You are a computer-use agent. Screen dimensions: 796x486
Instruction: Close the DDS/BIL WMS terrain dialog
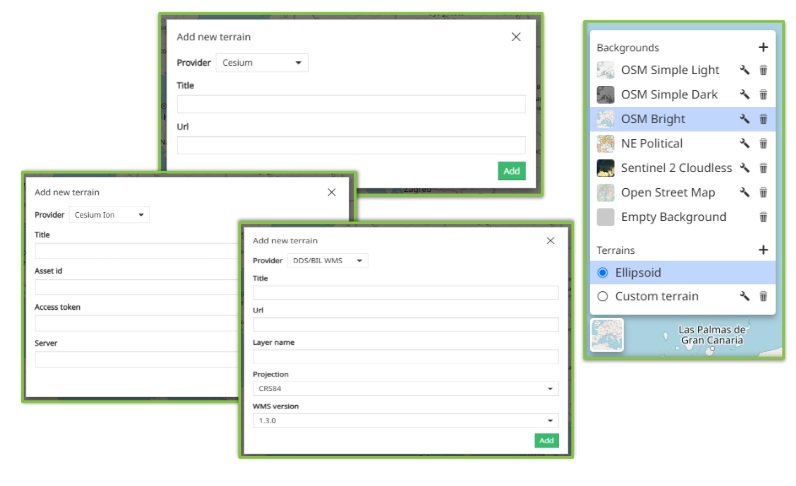550,240
